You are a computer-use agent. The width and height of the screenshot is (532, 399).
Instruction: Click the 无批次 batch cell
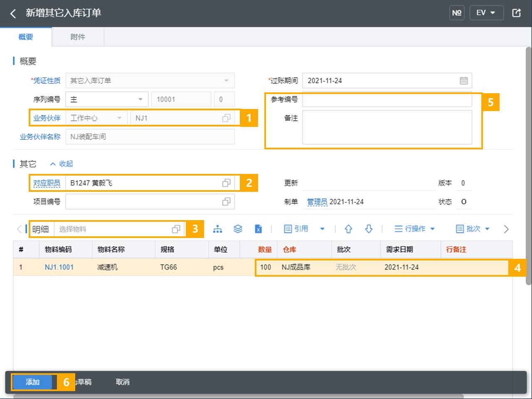coord(346,267)
